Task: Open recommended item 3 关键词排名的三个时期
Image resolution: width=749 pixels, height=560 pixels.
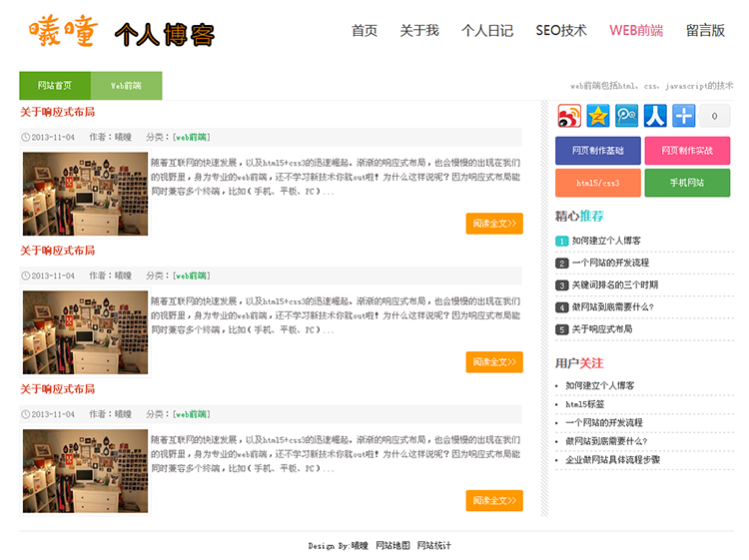Action: coord(615,285)
